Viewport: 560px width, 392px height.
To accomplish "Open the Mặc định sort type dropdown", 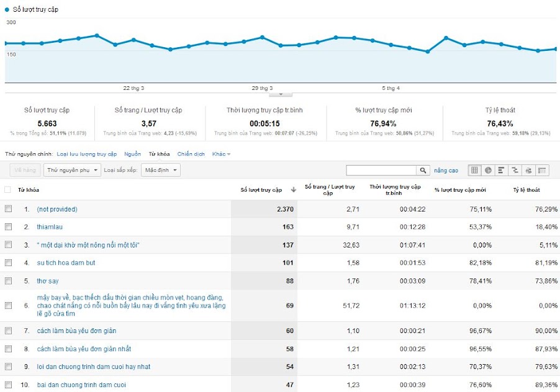I will pos(161,170).
